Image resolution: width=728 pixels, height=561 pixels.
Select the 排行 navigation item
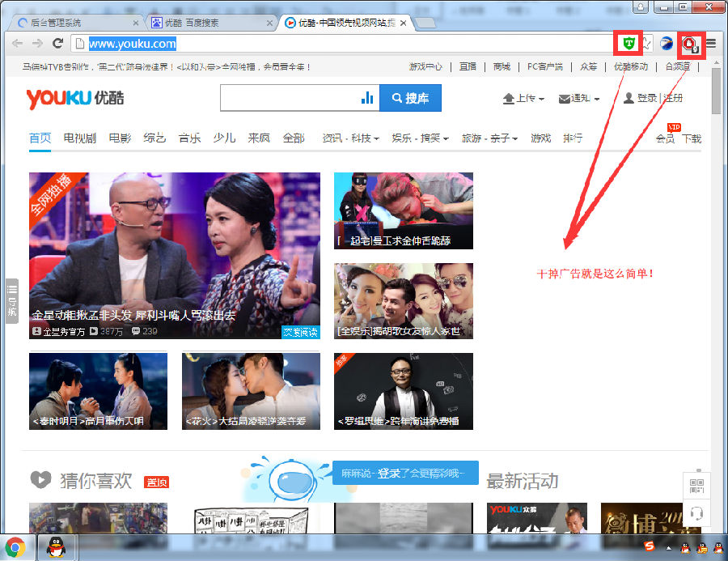[573, 138]
